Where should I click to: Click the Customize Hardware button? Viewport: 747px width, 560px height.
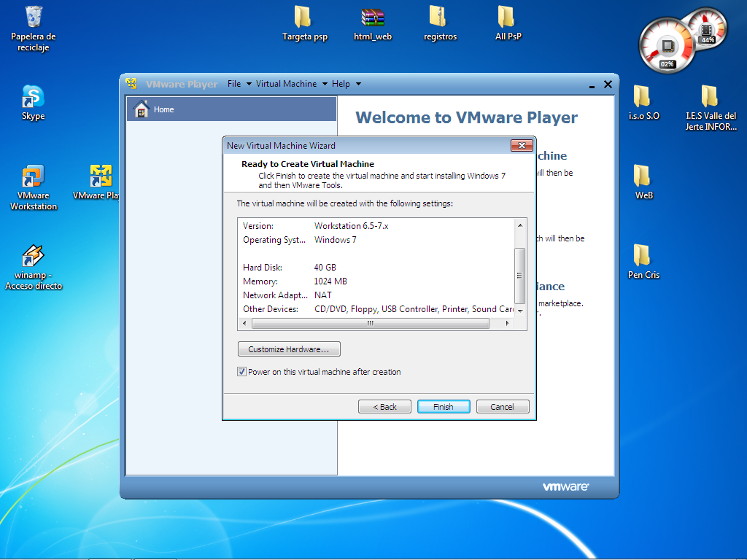pyautogui.click(x=289, y=349)
